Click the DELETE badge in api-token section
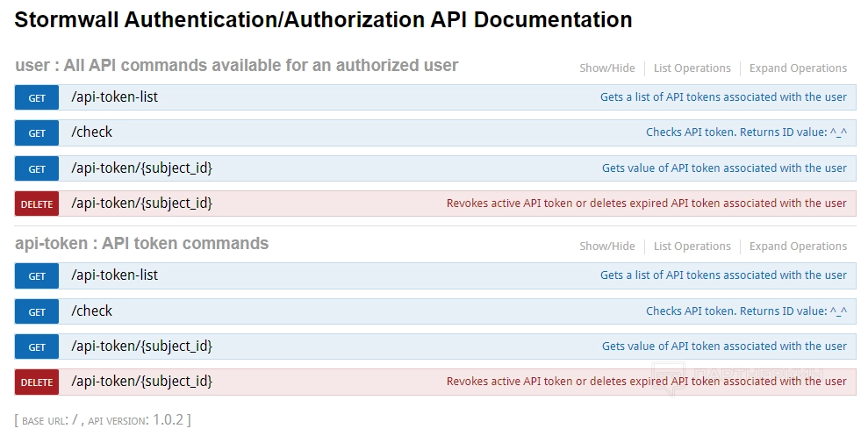This screenshot has width=868, height=443. pyautogui.click(x=37, y=382)
